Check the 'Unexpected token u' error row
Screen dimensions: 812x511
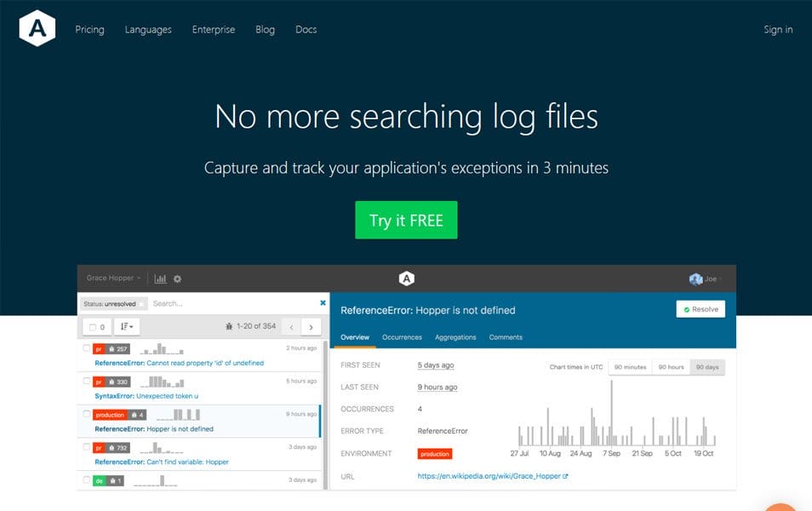coord(87,381)
